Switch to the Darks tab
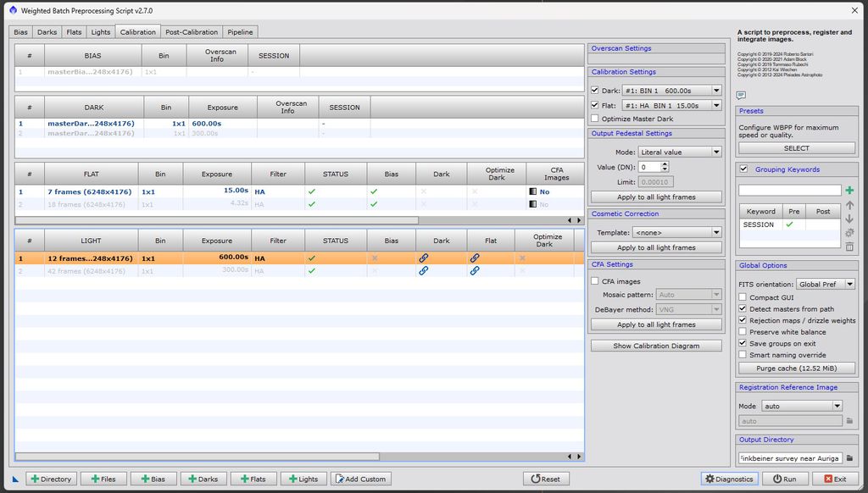This screenshot has width=868, height=493. pyautogui.click(x=47, y=32)
